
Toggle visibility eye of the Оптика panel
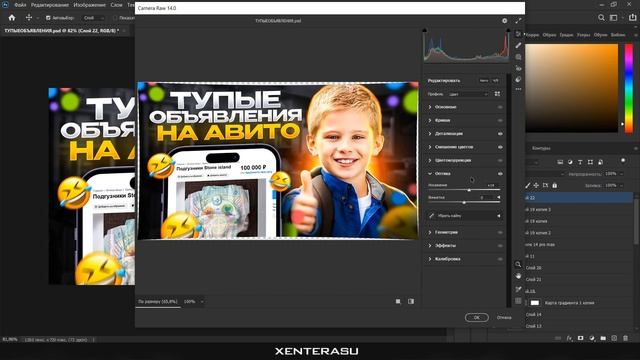pos(500,173)
